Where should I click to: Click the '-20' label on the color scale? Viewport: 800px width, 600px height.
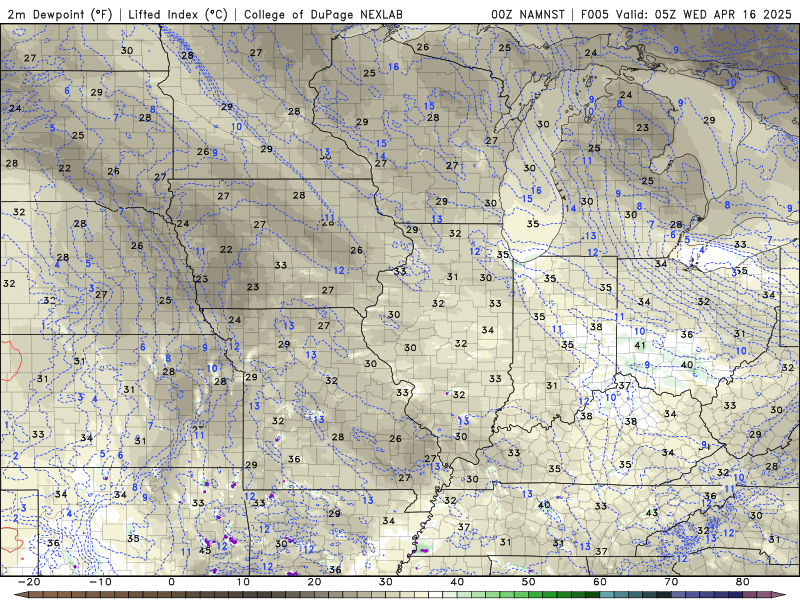pyautogui.click(x=29, y=582)
